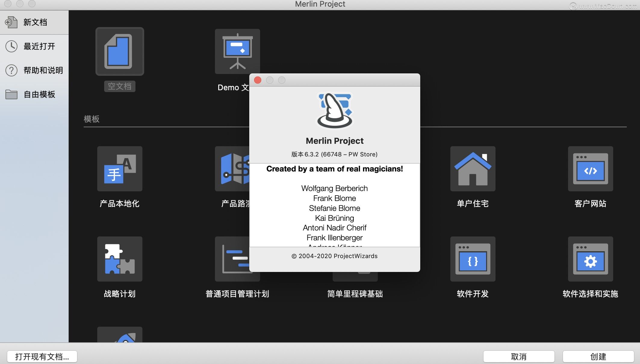Select the blank document icon

120,51
